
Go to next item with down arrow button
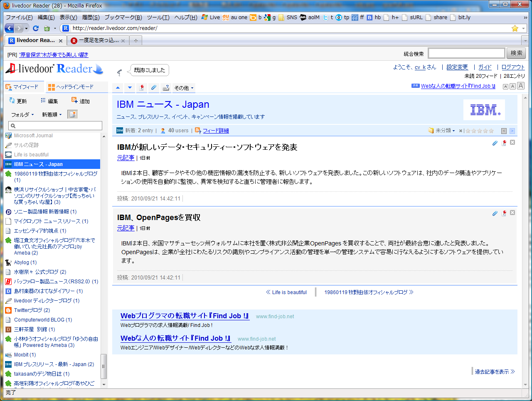tap(130, 88)
